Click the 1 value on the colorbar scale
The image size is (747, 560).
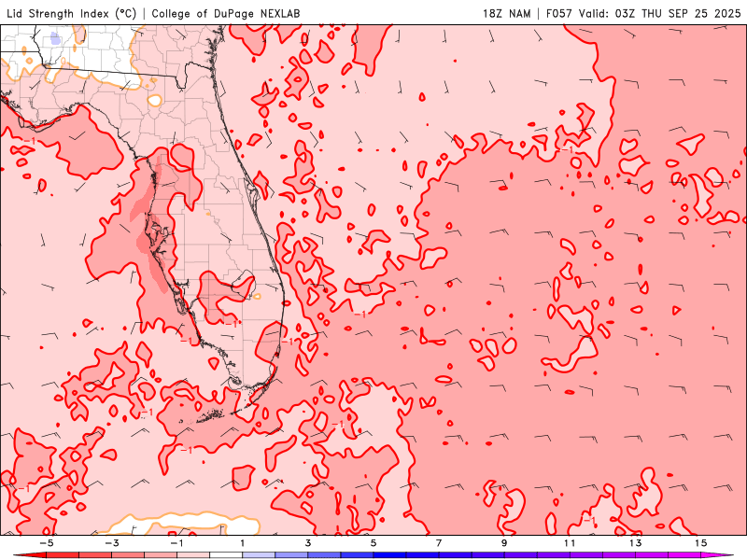tap(243, 543)
